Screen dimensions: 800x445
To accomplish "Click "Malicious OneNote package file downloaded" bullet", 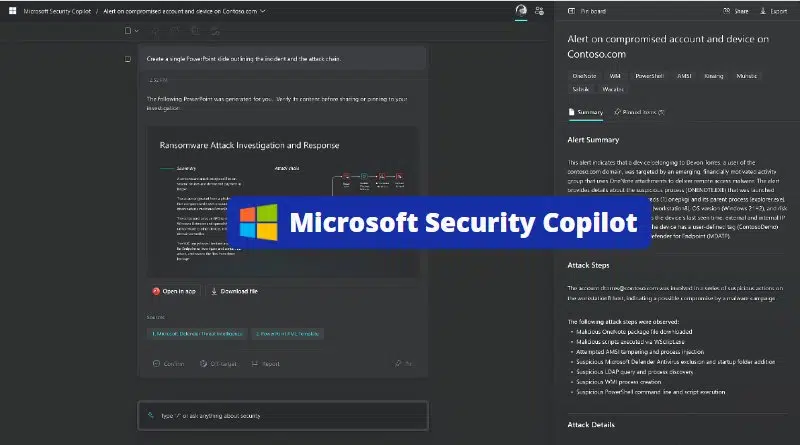I will [x=634, y=332].
